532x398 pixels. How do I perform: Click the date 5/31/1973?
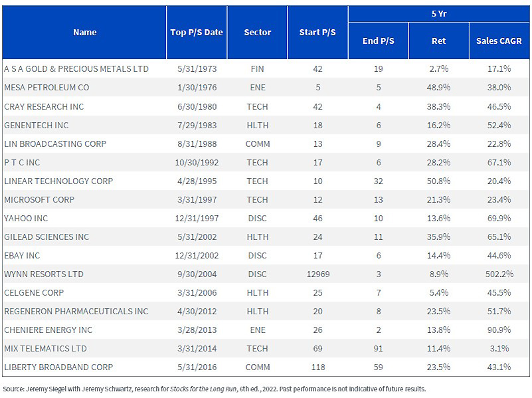[x=197, y=69]
